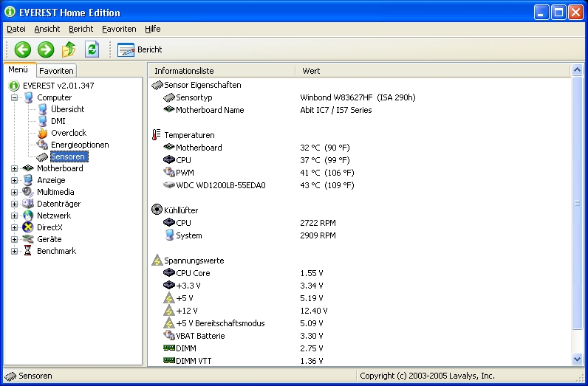Open the Overclock tree item
This screenshot has width=588, height=386.
(69, 133)
